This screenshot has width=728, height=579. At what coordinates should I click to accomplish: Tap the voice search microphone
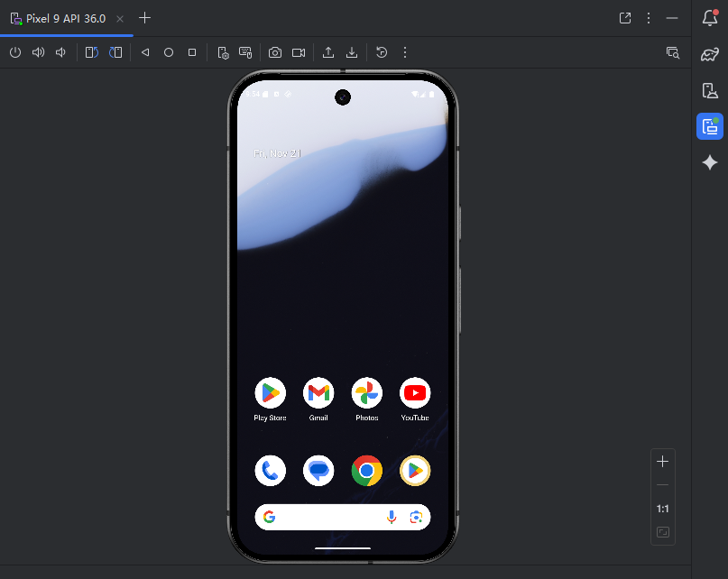click(392, 517)
